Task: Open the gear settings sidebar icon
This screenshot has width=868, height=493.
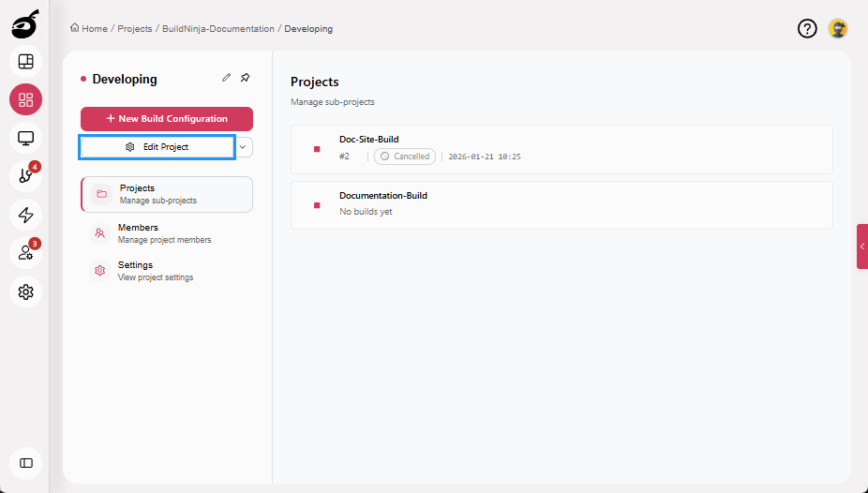Action: [25, 291]
